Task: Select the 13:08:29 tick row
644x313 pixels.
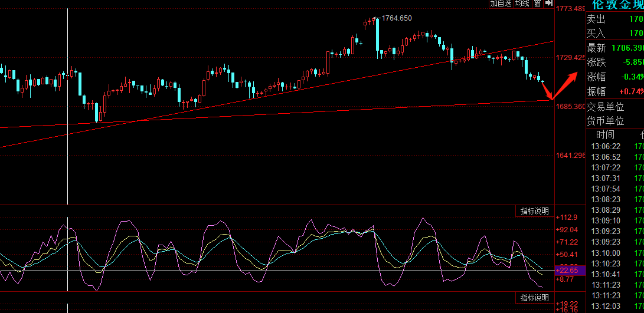Action: pos(615,210)
